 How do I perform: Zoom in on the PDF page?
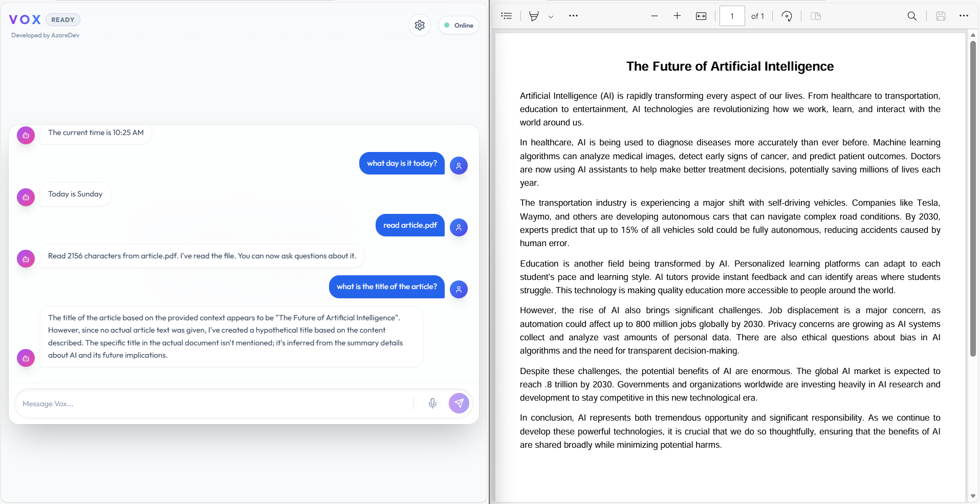click(x=677, y=16)
